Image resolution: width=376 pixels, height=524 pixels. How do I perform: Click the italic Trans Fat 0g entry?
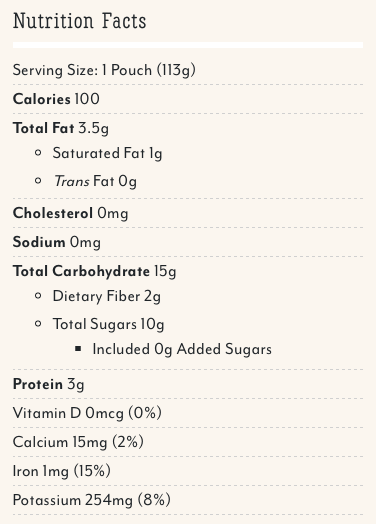click(95, 181)
